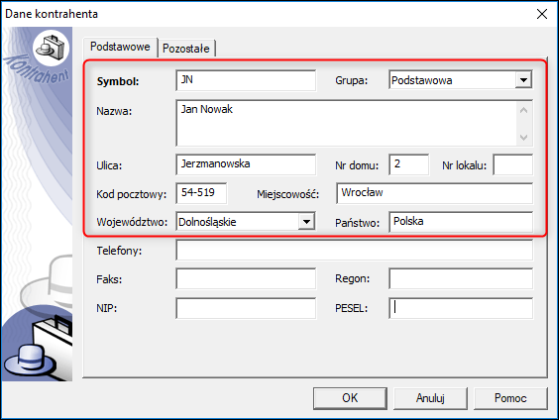Click the Nr domu field
The height and width of the screenshot is (420, 559).
pos(409,164)
